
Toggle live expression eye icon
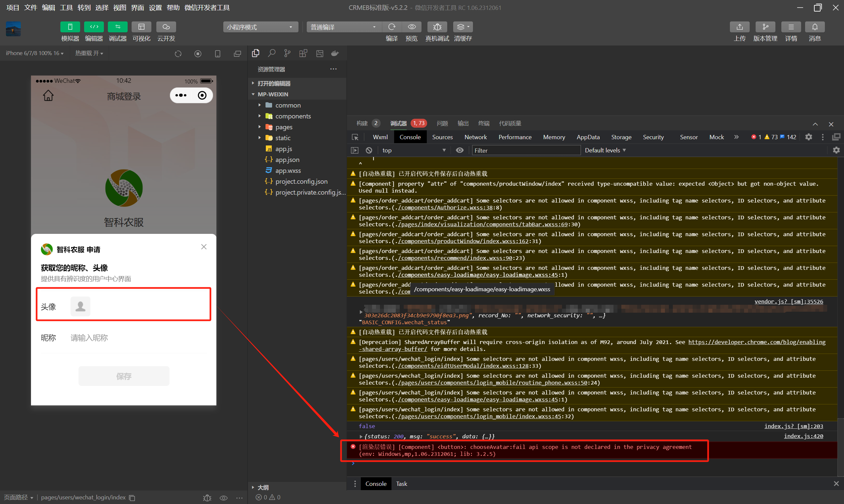click(x=459, y=150)
